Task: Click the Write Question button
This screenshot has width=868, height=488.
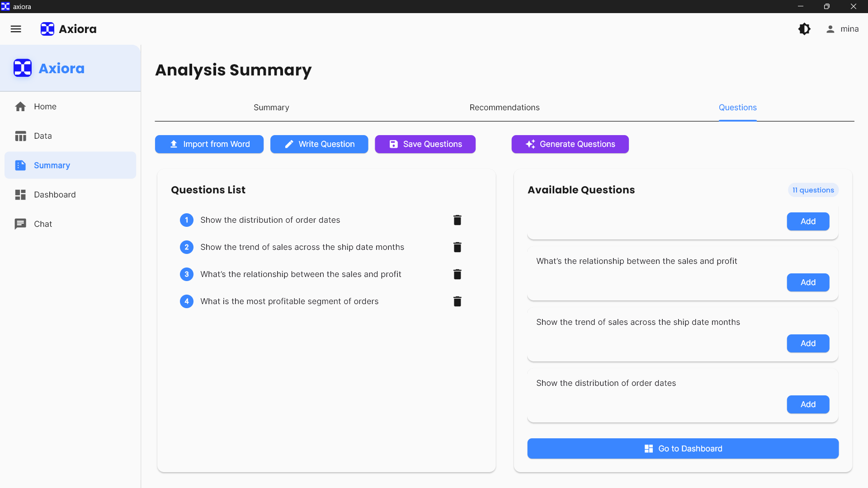Action: tap(319, 144)
